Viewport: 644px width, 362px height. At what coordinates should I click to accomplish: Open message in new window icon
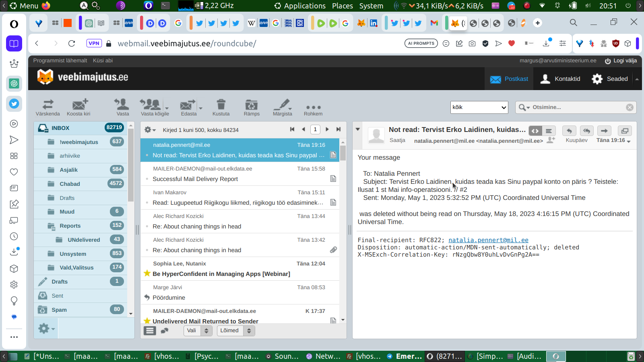[625, 131]
